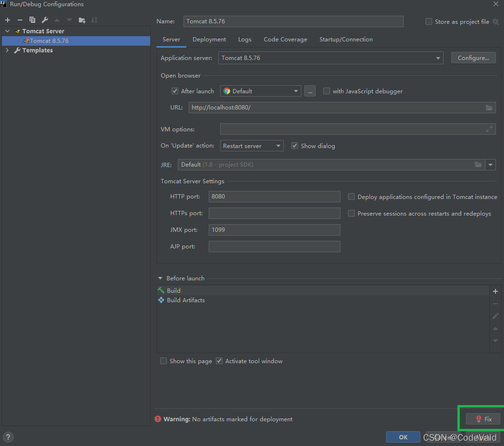
Task: Edit the selected Before launch task
Action: pos(495,316)
